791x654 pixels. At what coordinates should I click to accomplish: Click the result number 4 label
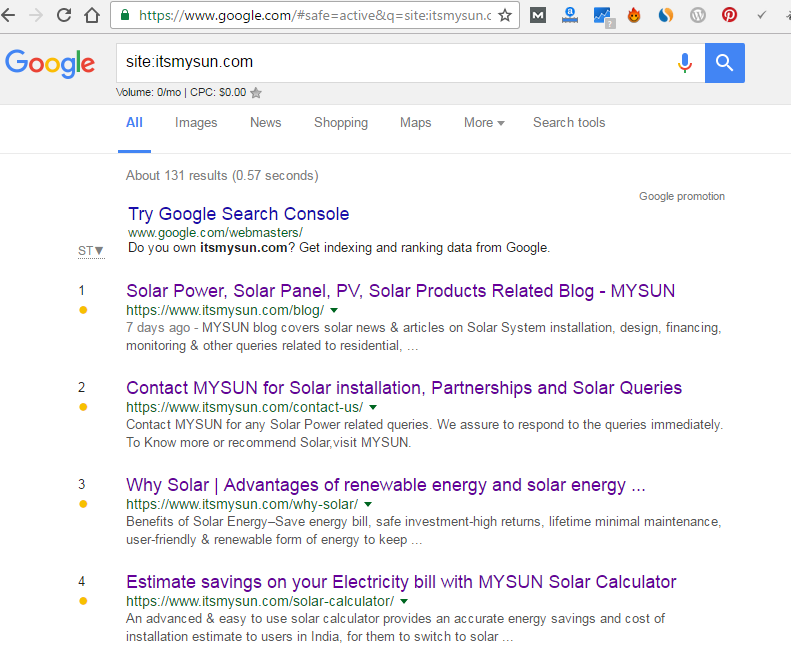point(81,581)
